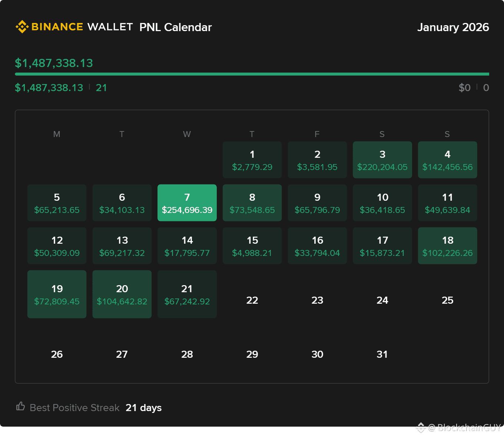Select the Friday column header F

click(x=317, y=134)
